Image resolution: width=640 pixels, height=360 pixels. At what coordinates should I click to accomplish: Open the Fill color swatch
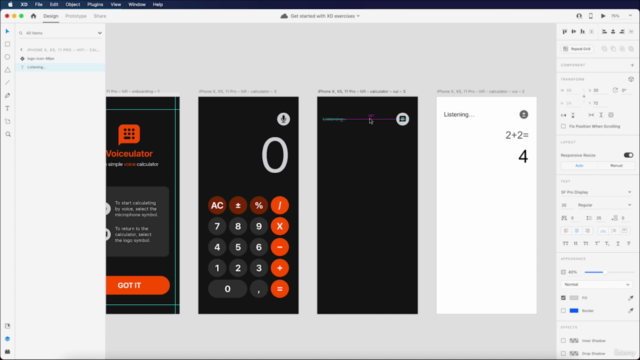click(x=574, y=298)
